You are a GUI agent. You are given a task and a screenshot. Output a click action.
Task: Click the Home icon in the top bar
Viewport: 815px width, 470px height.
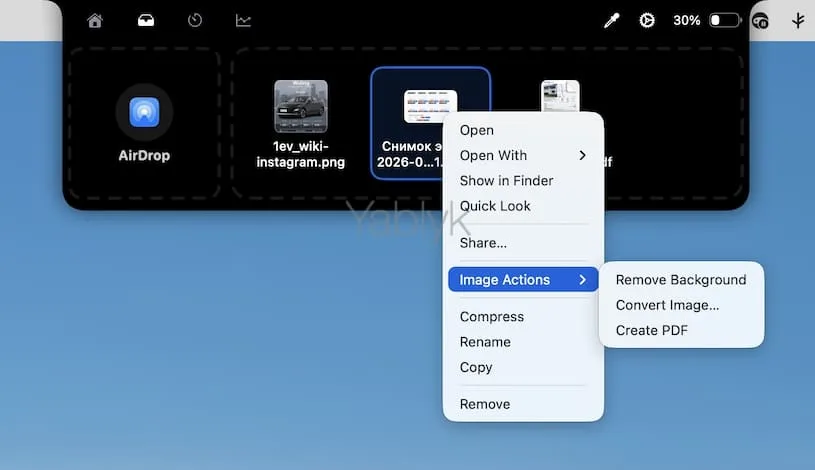95,20
